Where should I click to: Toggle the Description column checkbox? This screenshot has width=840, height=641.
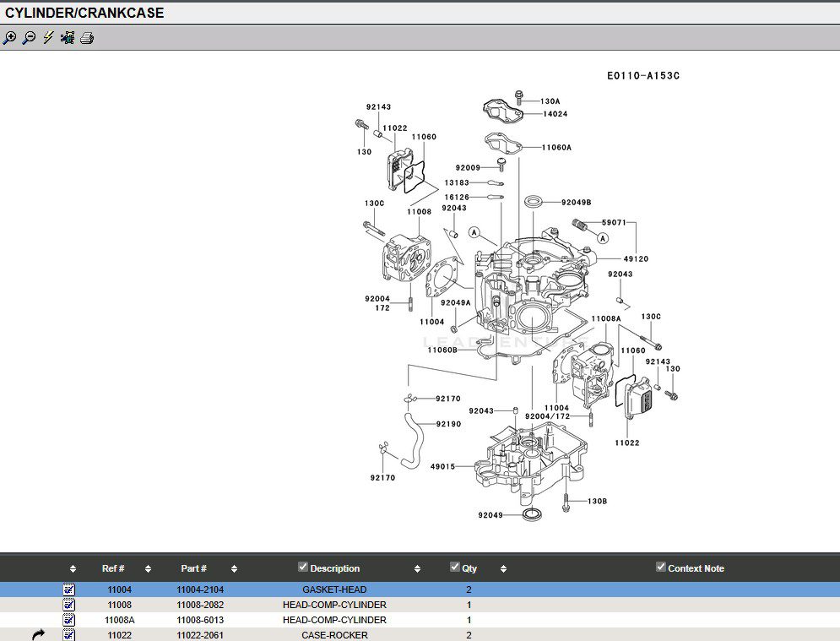[x=303, y=568]
